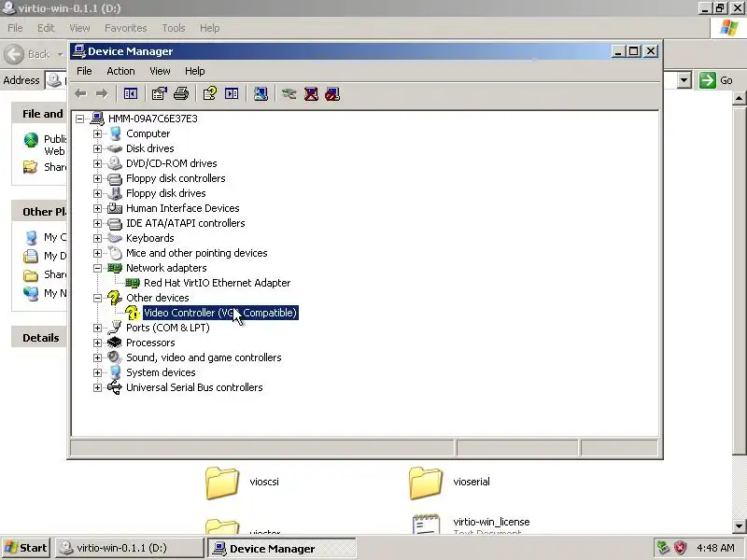Select the vioserial folder
The width and height of the screenshot is (747, 560).
[x=450, y=483]
